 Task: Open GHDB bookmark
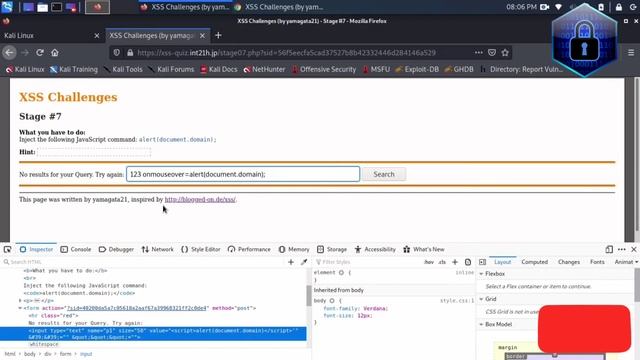[x=459, y=69]
